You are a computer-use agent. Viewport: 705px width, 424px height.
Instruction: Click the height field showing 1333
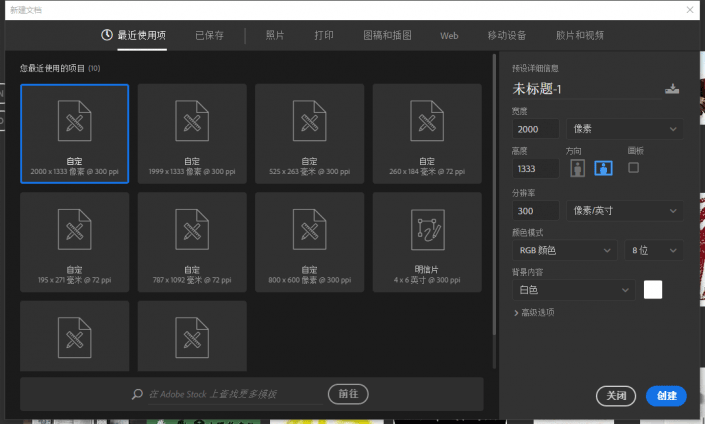coord(535,169)
